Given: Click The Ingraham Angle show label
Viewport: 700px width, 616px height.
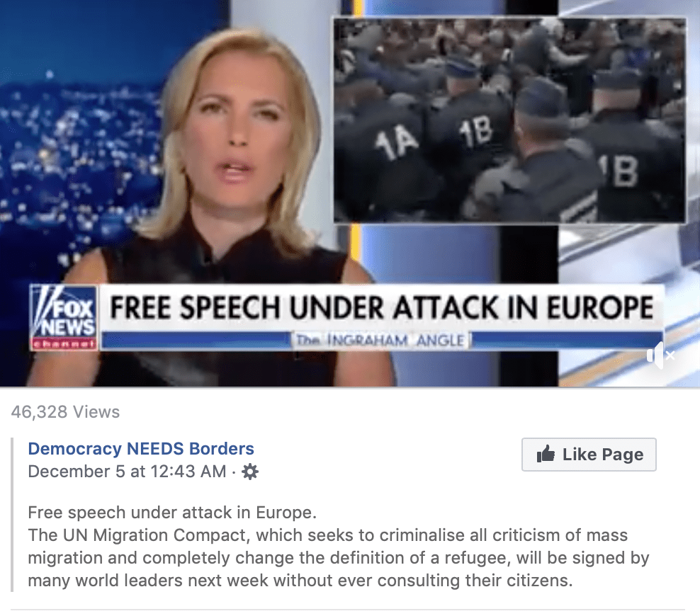Looking at the screenshot, I should (x=380, y=341).
